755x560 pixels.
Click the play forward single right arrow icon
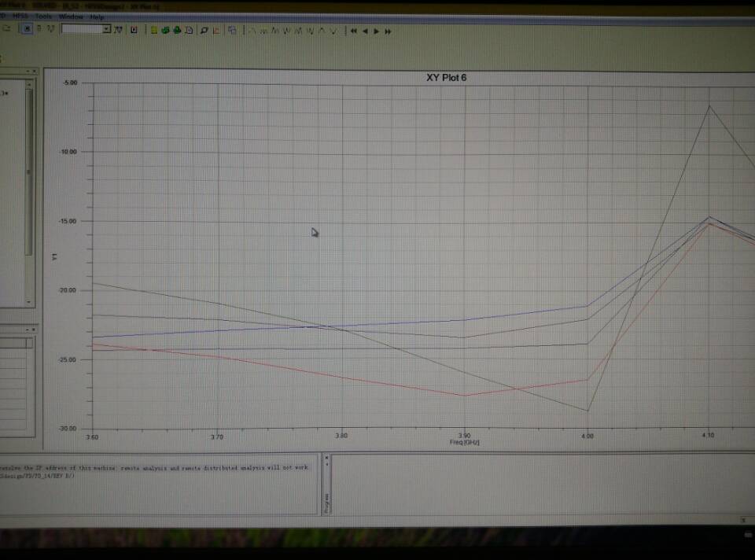(x=377, y=31)
